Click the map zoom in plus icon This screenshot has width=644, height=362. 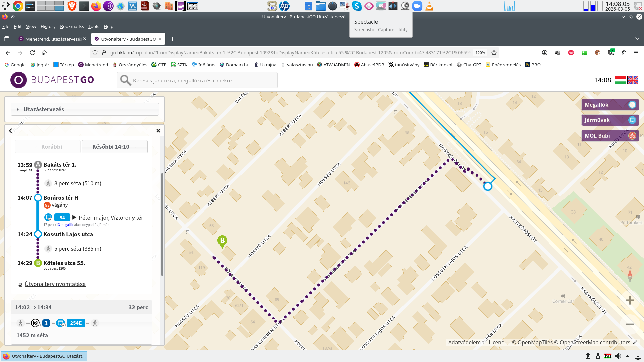(630, 300)
